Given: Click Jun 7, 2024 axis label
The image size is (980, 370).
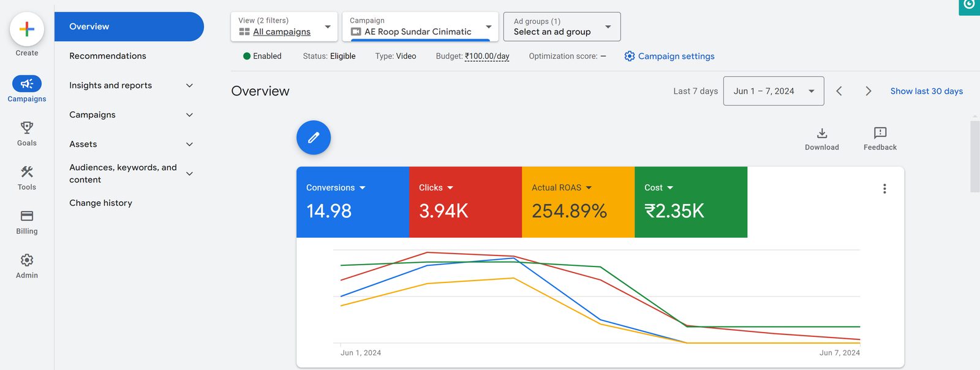Looking at the screenshot, I should (x=840, y=353).
